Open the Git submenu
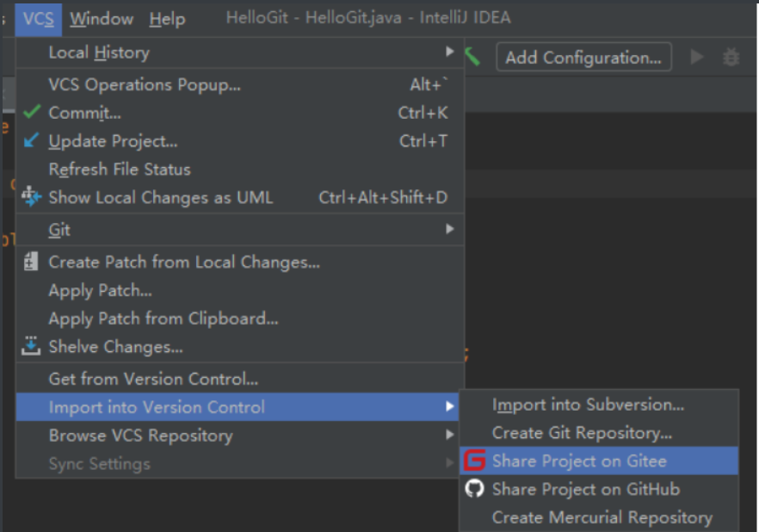Screen dimensions: 759x532 (240, 230)
